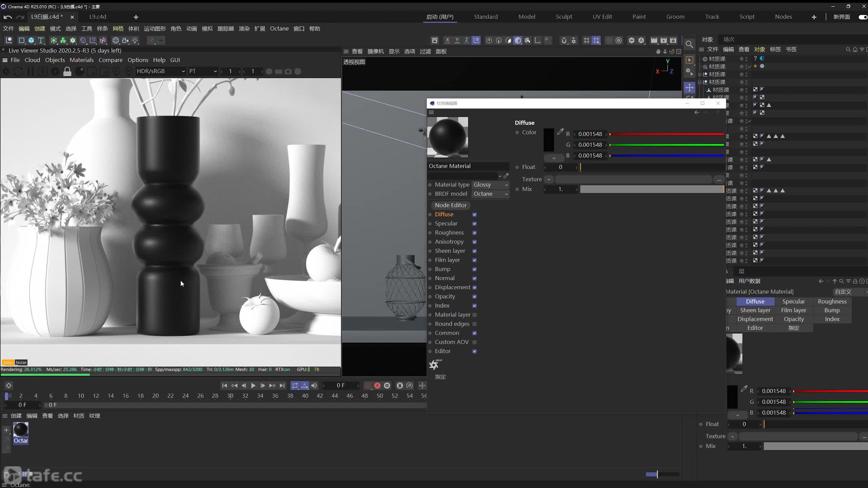Click the magnet snap icon
The height and width of the screenshot is (488, 868).
pyautogui.click(x=564, y=40)
